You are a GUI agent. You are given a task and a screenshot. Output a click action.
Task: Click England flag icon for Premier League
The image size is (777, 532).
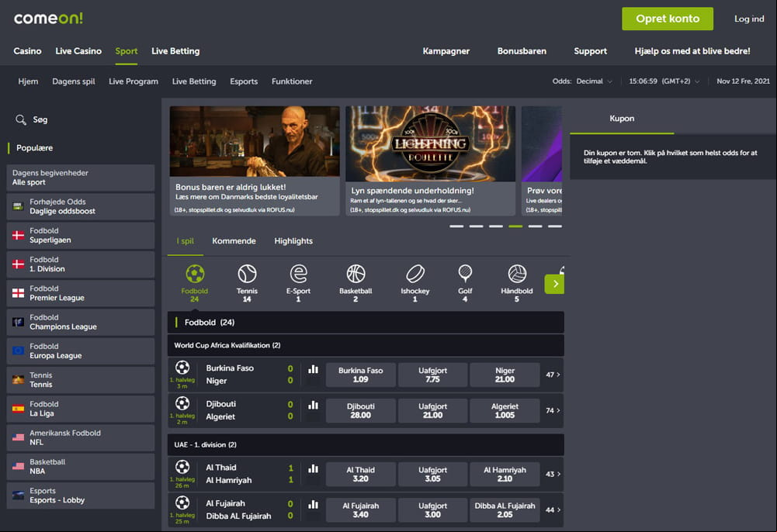tap(19, 293)
